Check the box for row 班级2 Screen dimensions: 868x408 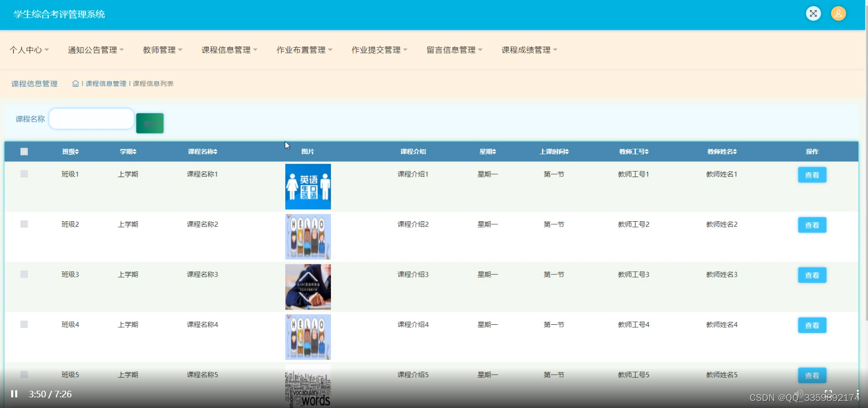[24, 224]
